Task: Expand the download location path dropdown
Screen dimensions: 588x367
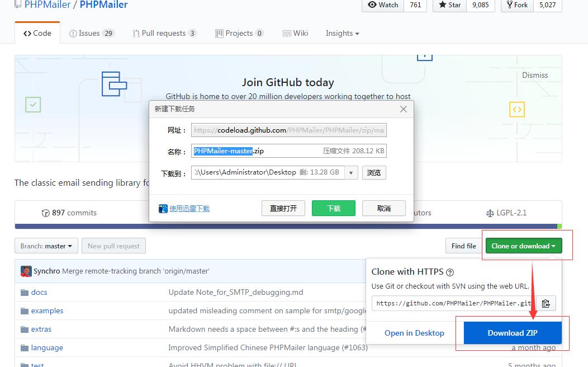Action: (x=351, y=173)
